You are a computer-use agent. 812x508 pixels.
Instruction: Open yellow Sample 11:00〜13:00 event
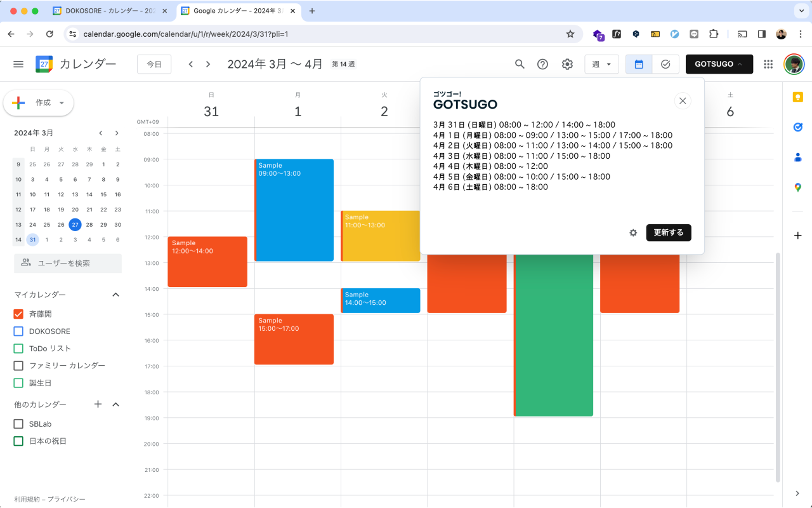[381, 236]
